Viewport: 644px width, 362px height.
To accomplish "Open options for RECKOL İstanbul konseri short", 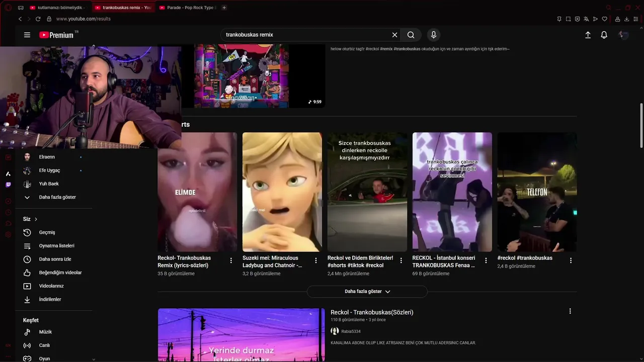I will (486, 260).
